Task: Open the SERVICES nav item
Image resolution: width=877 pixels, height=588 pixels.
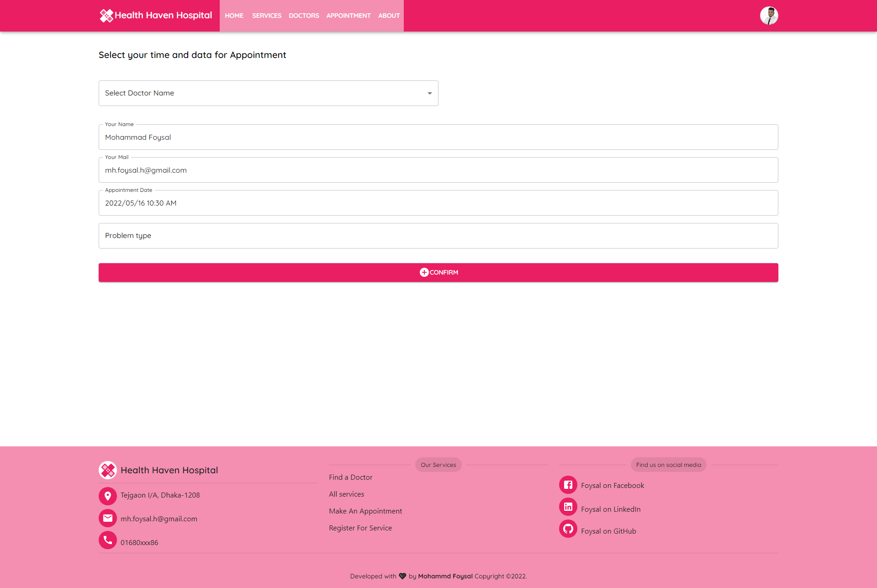Action: pos(267,16)
